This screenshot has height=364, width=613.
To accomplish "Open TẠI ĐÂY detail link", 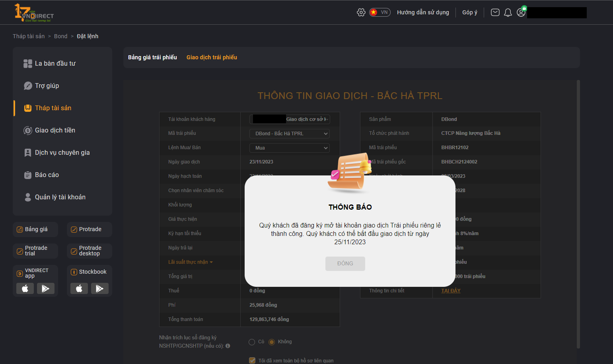I will (x=451, y=291).
